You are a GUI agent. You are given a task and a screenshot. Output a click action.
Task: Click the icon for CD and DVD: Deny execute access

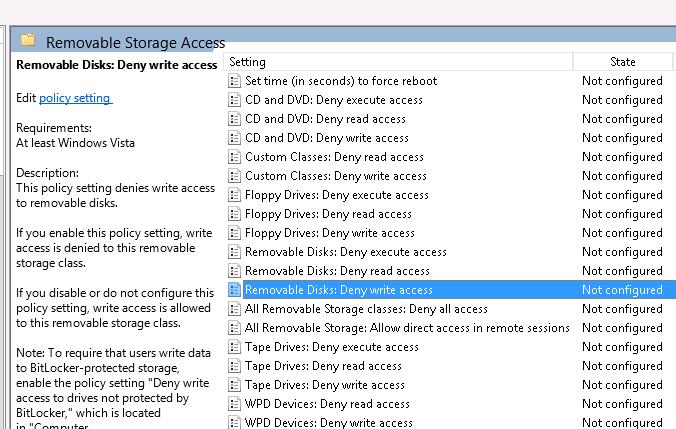235,100
